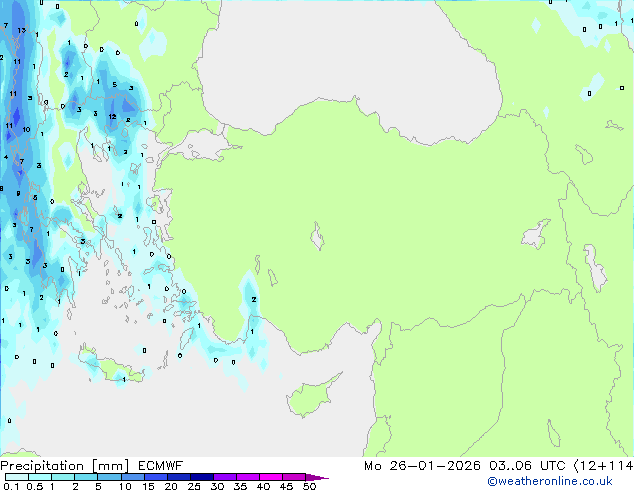Click the legend value '30'
Screen dimensions: 634x490
click(217, 486)
